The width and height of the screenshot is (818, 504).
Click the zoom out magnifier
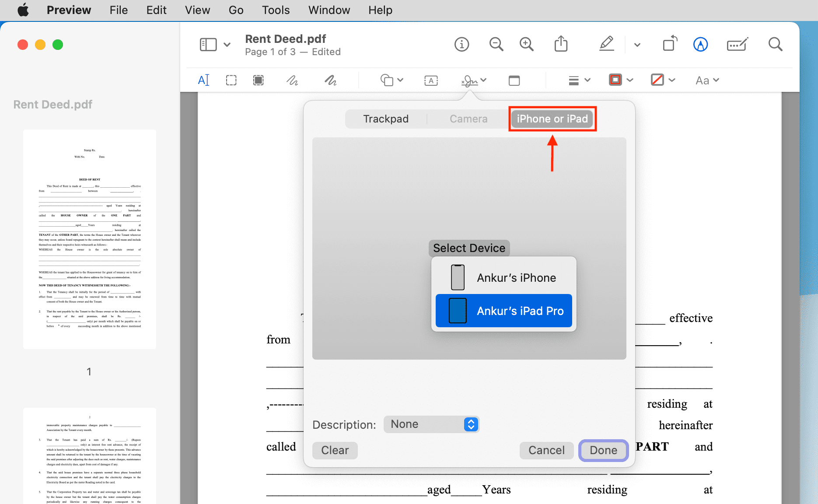tap(496, 44)
